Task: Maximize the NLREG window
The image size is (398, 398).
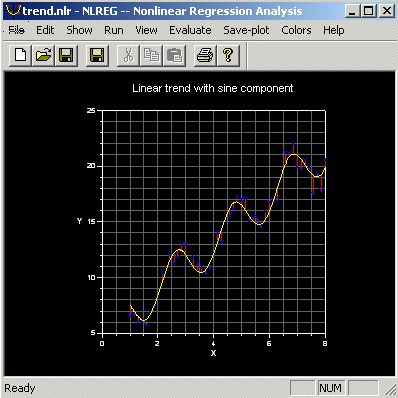Action: (369, 11)
